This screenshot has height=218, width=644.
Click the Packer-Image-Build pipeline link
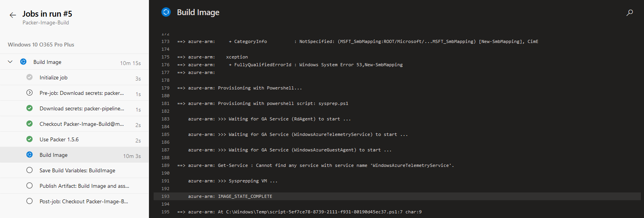(x=46, y=23)
